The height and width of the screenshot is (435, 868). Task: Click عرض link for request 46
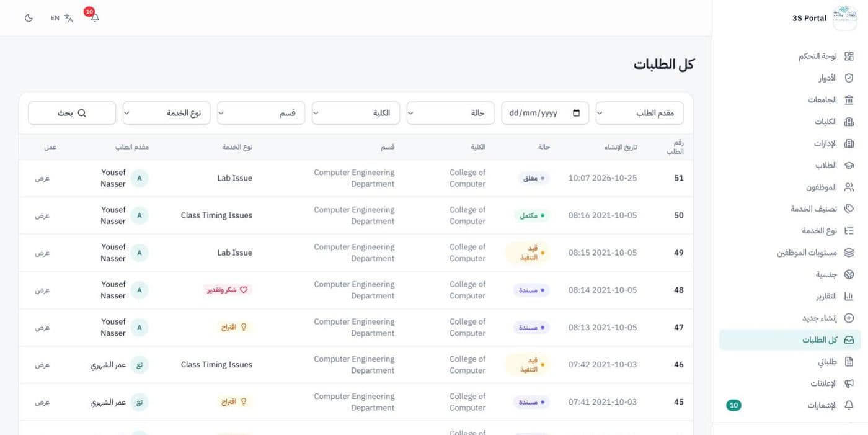pyautogui.click(x=42, y=365)
